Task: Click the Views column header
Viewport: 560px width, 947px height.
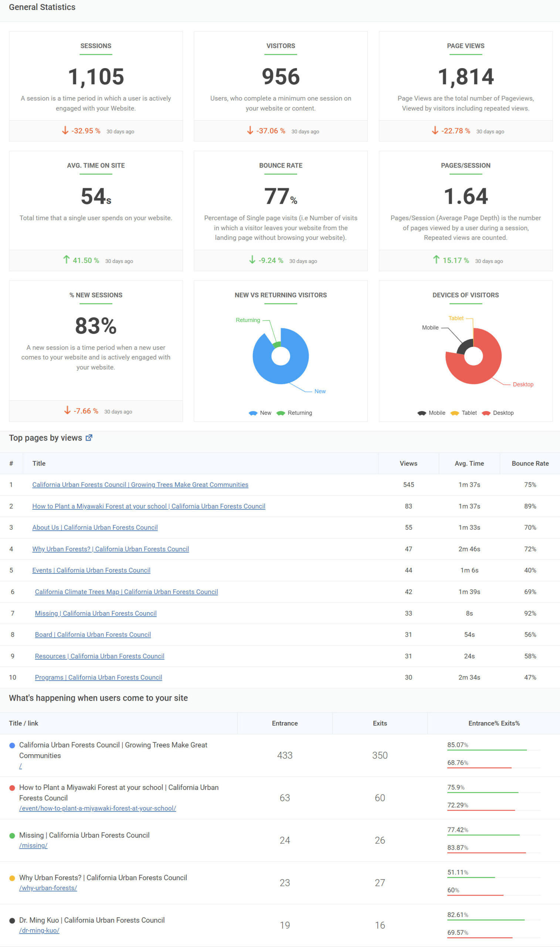Action: [x=408, y=463]
